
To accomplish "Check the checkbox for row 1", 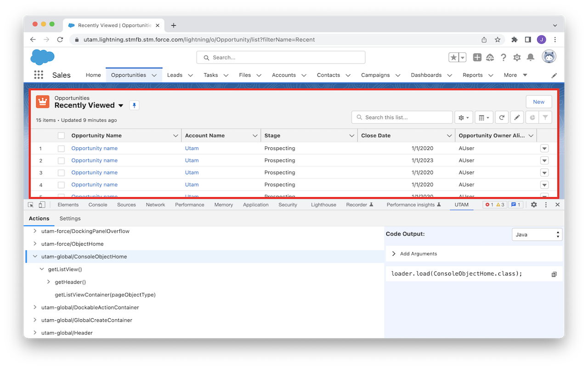I will tap(61, 149).
